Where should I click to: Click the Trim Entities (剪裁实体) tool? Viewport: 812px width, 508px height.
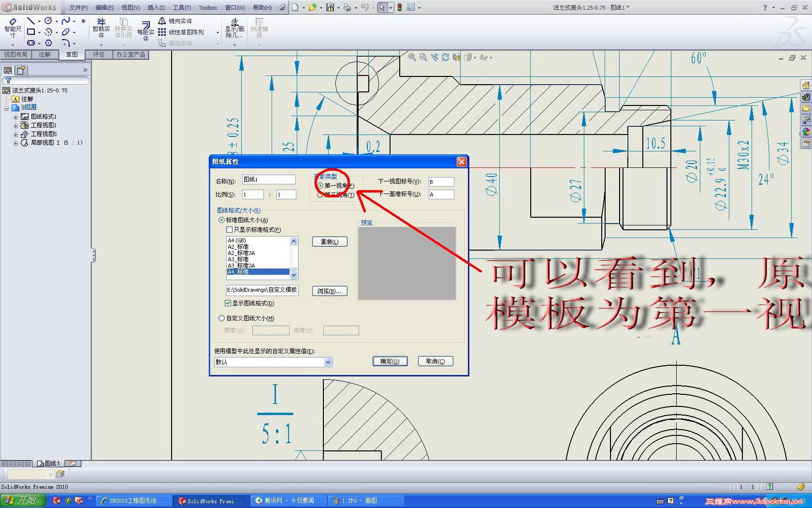pyautogui.click(x=101, y=28)
